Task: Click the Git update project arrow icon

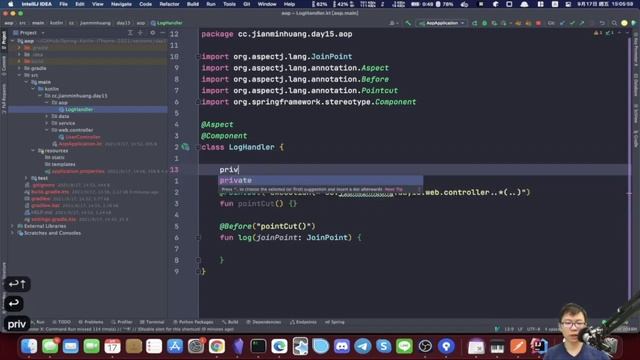Action: 562,23
